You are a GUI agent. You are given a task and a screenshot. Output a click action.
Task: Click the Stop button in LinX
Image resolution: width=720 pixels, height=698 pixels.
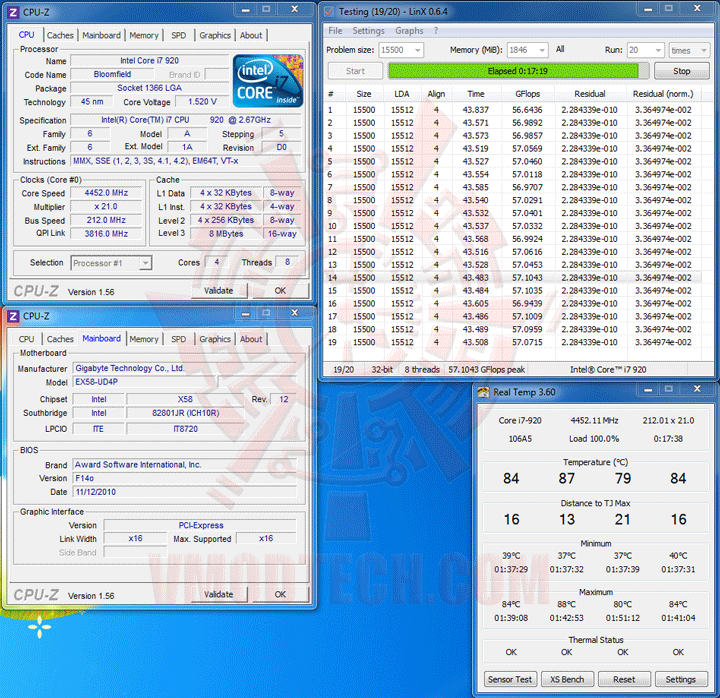(681, 71)
